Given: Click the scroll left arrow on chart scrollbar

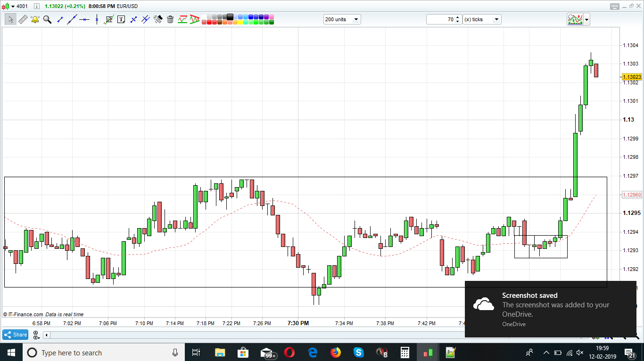Looking at the screenshot, I should [x=46, y=335].
